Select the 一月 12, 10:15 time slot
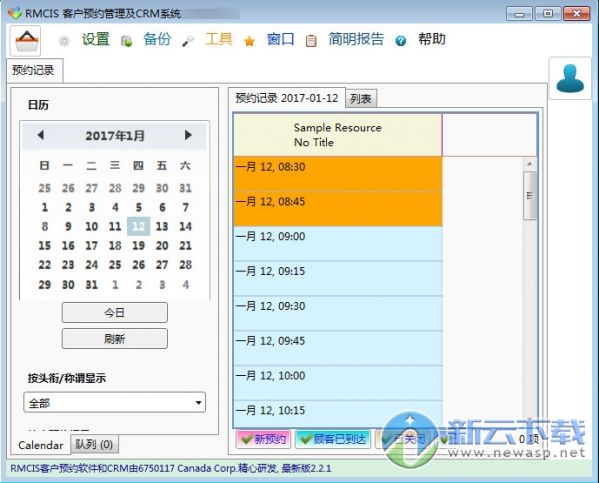 [338, 414]
